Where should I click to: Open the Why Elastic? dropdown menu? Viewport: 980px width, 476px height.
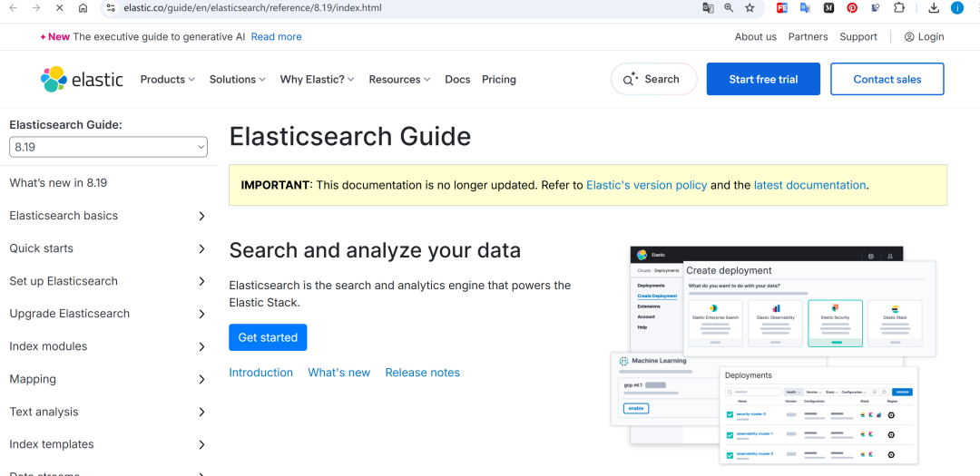(x=318, y=80)
